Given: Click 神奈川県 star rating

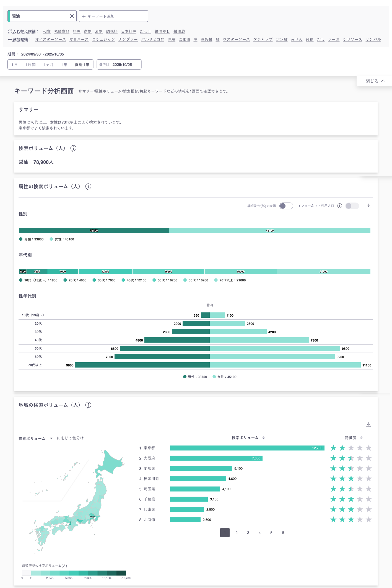Looking at the screenshot, I should (x=351, y=479).
